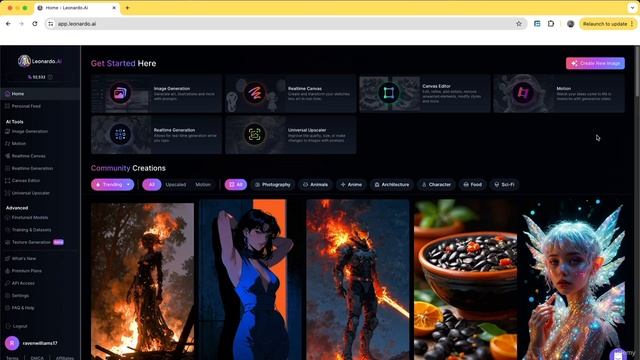Viewport: 640px width, 360px height.
Task: Filter by the Character category
Action: coord(436,184)
